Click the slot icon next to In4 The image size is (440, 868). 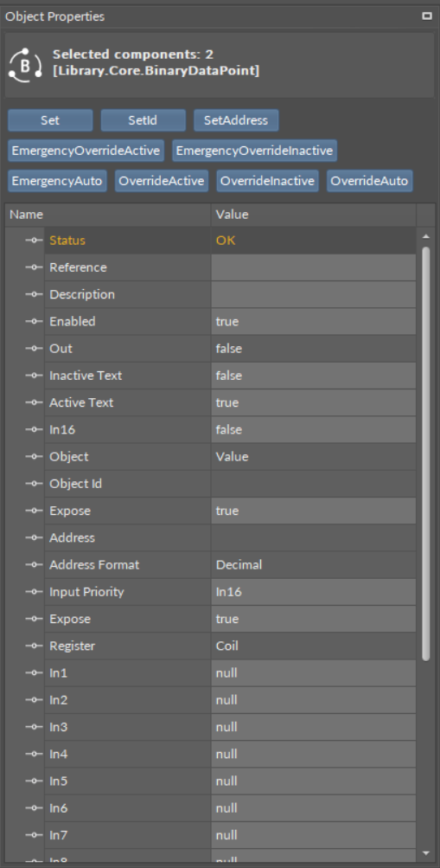pyautogui.click(x=35, y=754)
